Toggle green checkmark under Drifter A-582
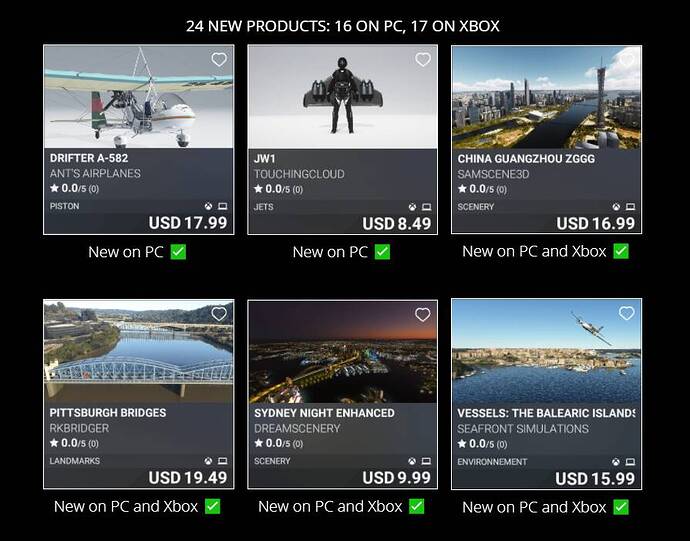 (178, 252)
